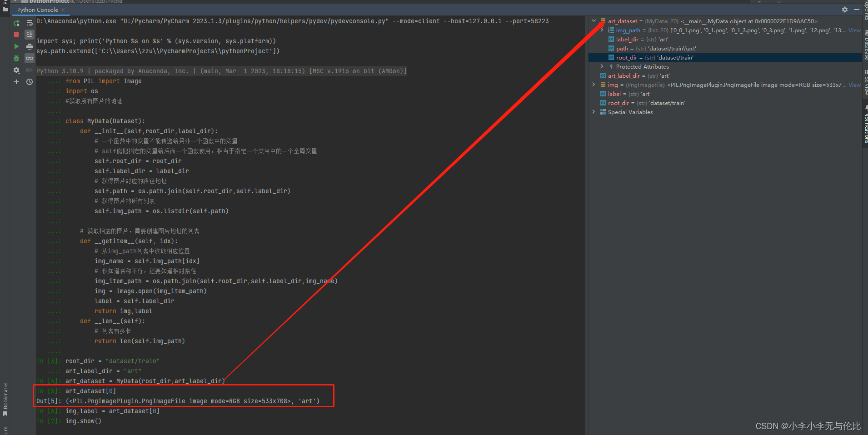Switch to the Python Console tab
The width and height of the screenshot is (868, 435).
[37, 10]
